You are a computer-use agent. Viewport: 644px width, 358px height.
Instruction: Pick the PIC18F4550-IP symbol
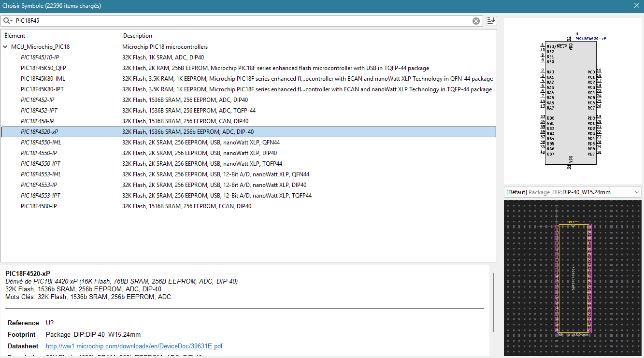(39, 153)
